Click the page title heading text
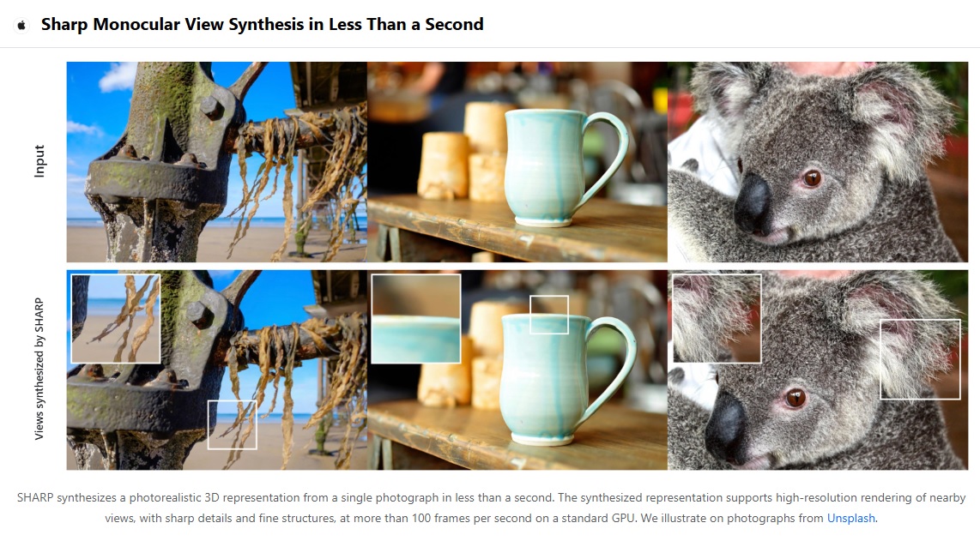 click(262, 24)
